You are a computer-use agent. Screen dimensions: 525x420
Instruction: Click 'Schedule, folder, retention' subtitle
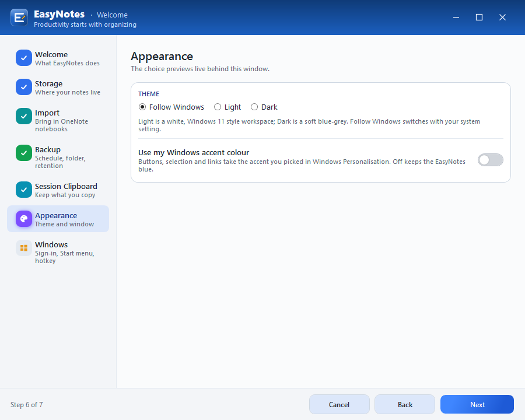coord(60,162)
